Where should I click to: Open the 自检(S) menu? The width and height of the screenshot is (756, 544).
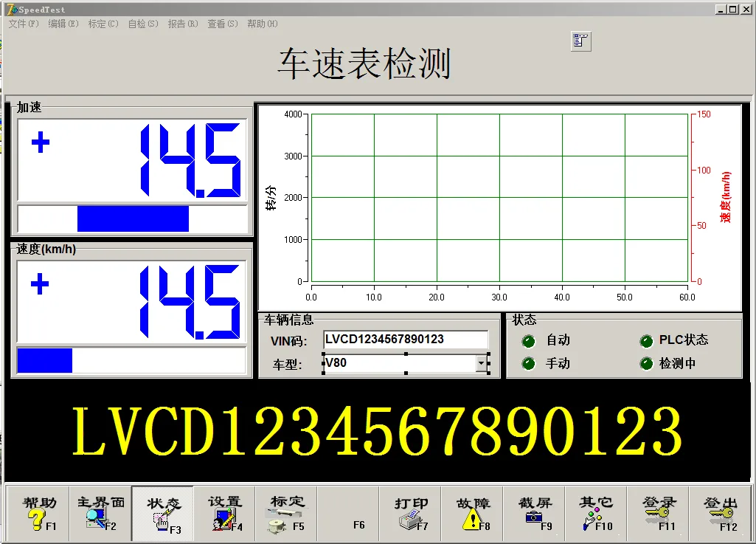pyautogui.click(x=143, y=24)
